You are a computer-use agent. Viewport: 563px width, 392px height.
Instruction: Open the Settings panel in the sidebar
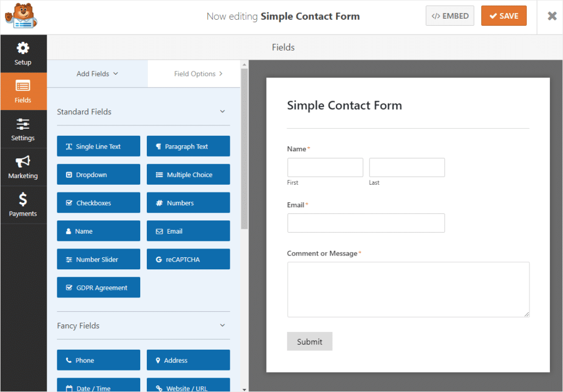click(23, 129)
